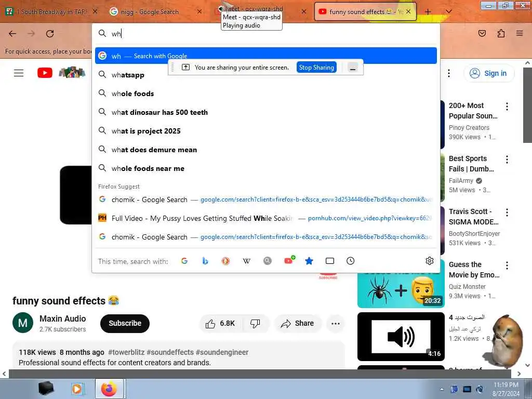Search Bookmarks via the blue star icon
Image resolution: width=532 pixels, height=399 pixels.
point(309,261)
